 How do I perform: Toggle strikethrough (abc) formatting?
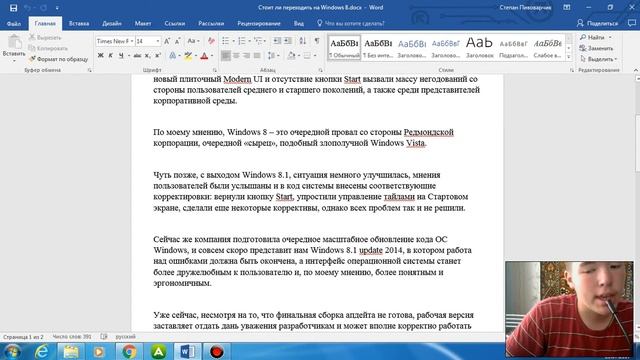pyautogui.click(x=137, y=56)
